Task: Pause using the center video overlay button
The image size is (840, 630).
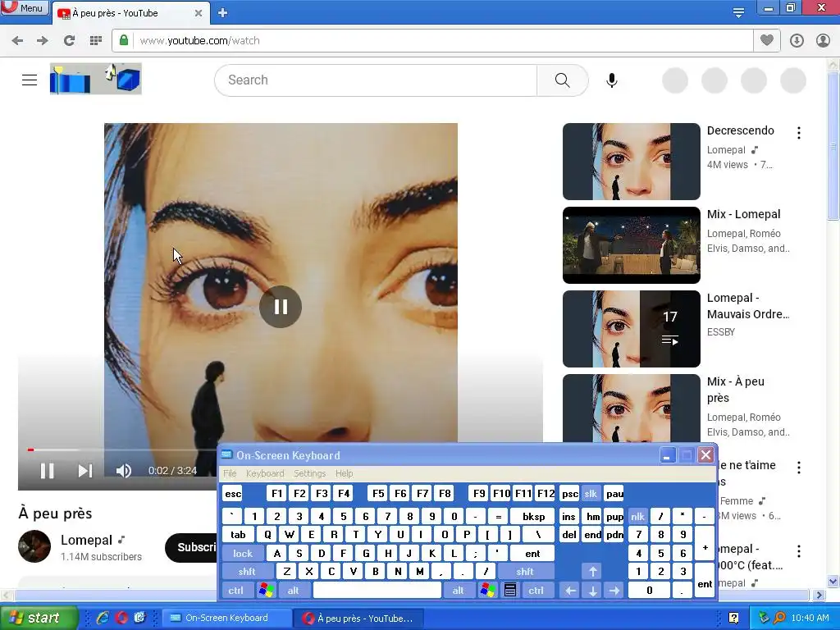Action: tap(281, 307)
